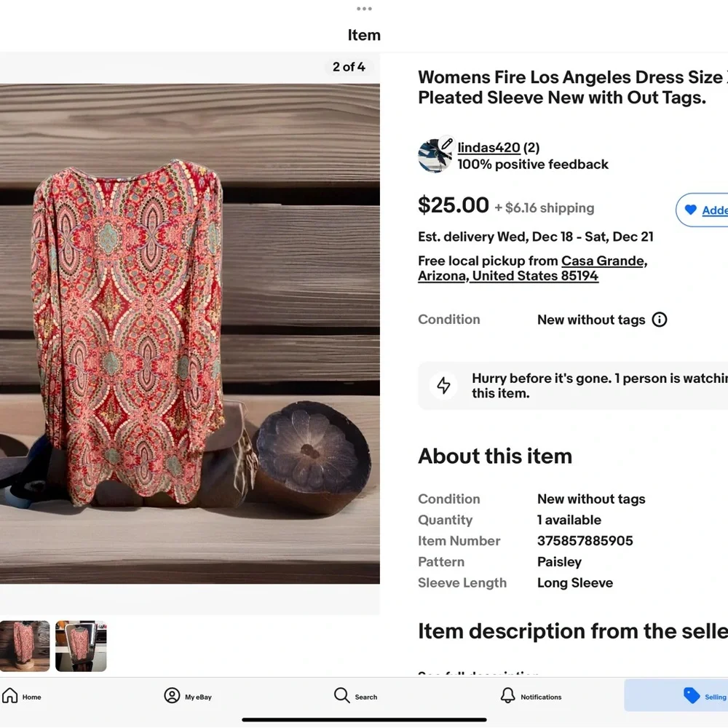The width and height of the screenshot is (728, 728).
Task: Select the first dress thumbnail
Action: [x=25, y=646]
